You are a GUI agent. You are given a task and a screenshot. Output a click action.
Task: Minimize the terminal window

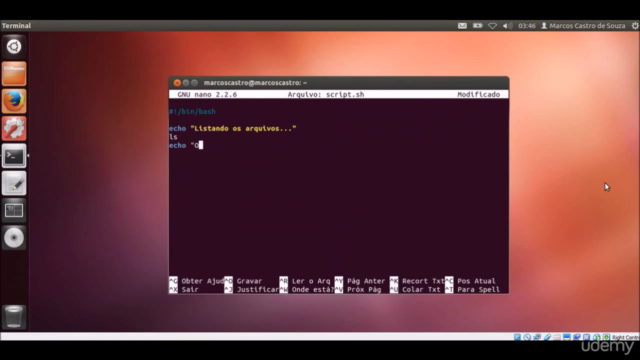pos(186,83)
